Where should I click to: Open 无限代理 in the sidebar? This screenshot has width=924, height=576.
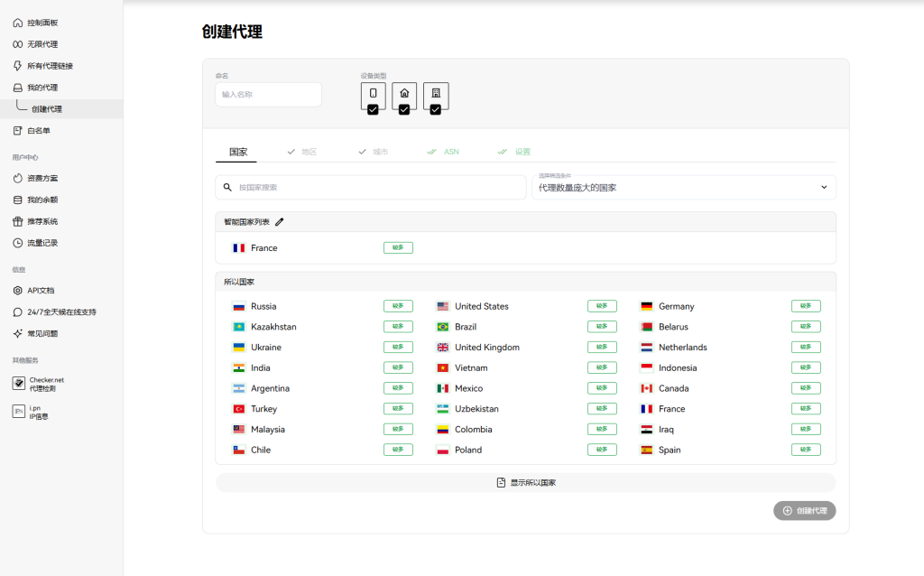pos(42,44)
